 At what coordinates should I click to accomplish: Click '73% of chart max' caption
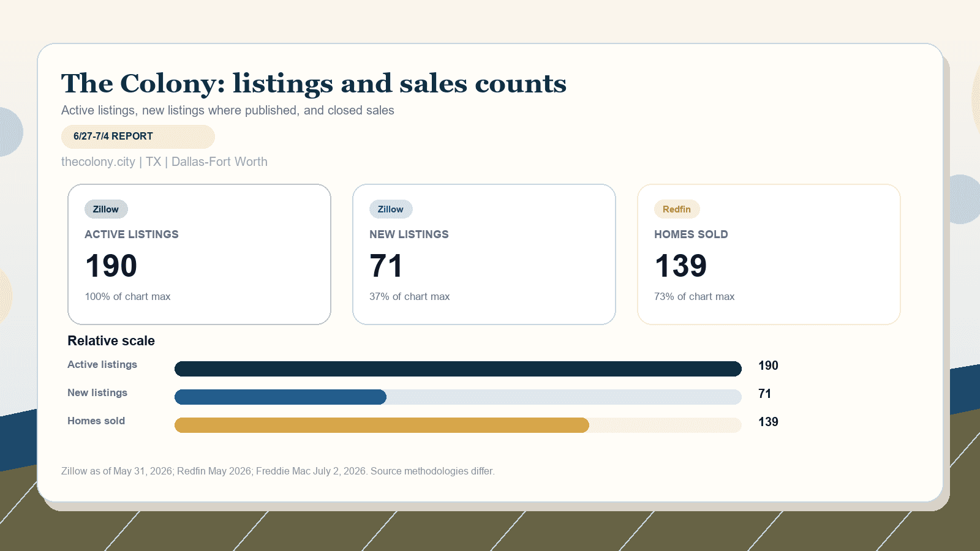click(x=695, y=296)
